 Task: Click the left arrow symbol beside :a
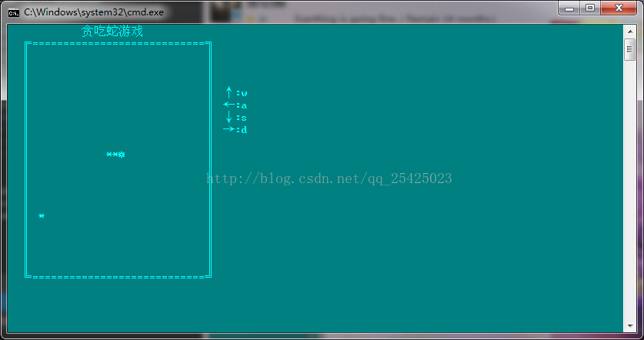tap(229, 105)
